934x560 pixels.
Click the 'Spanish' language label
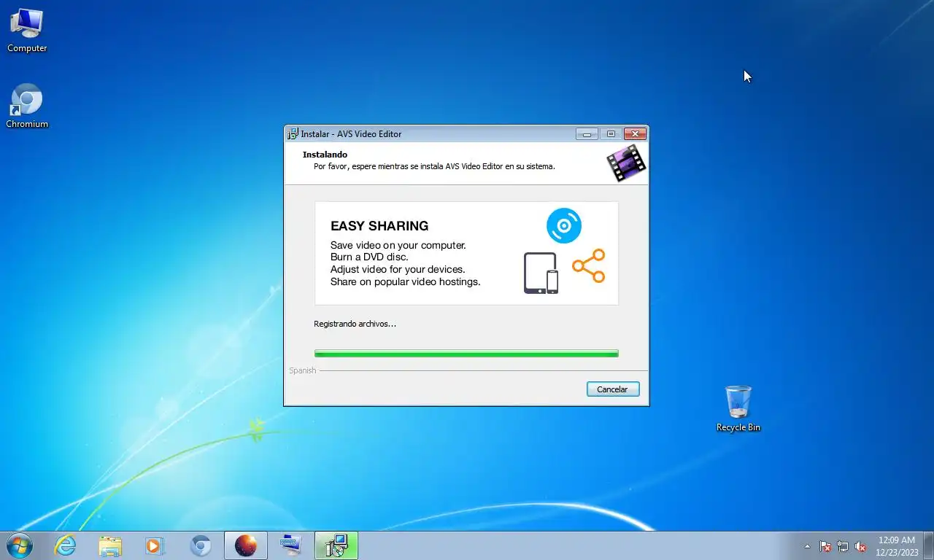click(x=302, y=370)
